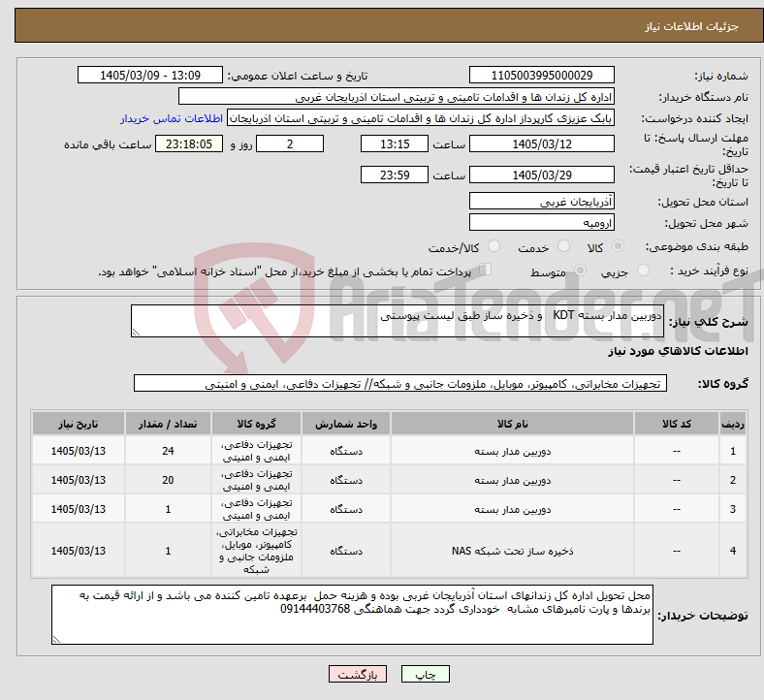The height and width of the screenshot is (700, 764).
Task: Click the تاریخ نیاز column header
Action: coord(78,424)
